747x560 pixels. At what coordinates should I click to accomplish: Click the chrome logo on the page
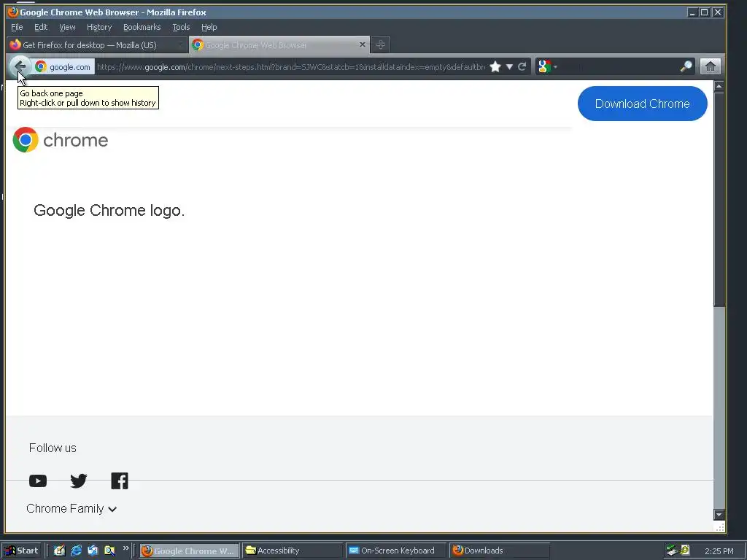coord(61,140)
